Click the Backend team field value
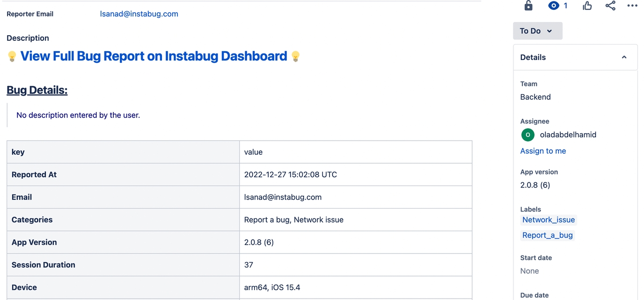The height and width of the screenshot is (300, 644). tap(535, 97)
